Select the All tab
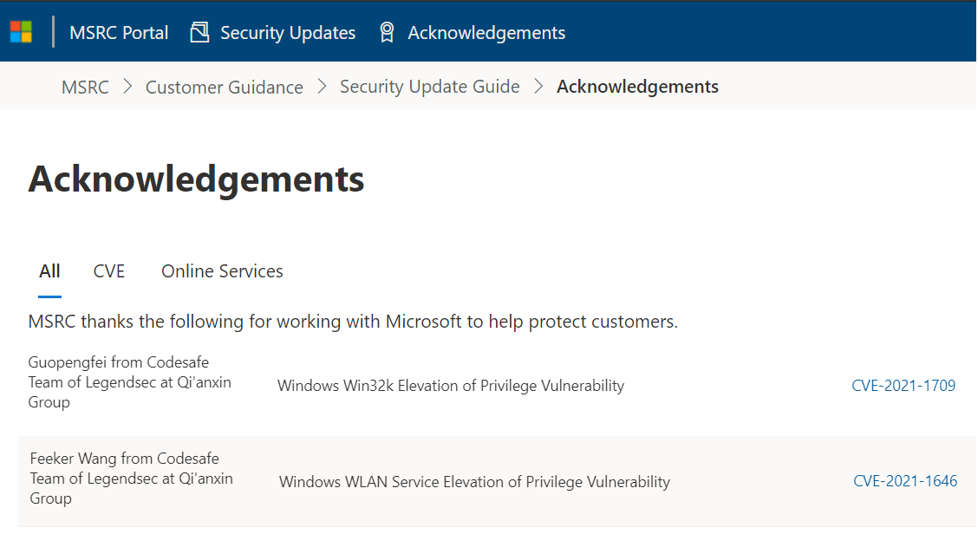This screenshot has width=978, height=560. tap(49, 271)
